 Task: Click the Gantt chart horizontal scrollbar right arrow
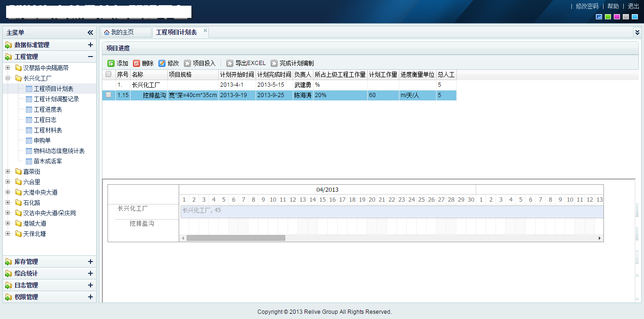[600, 238]
